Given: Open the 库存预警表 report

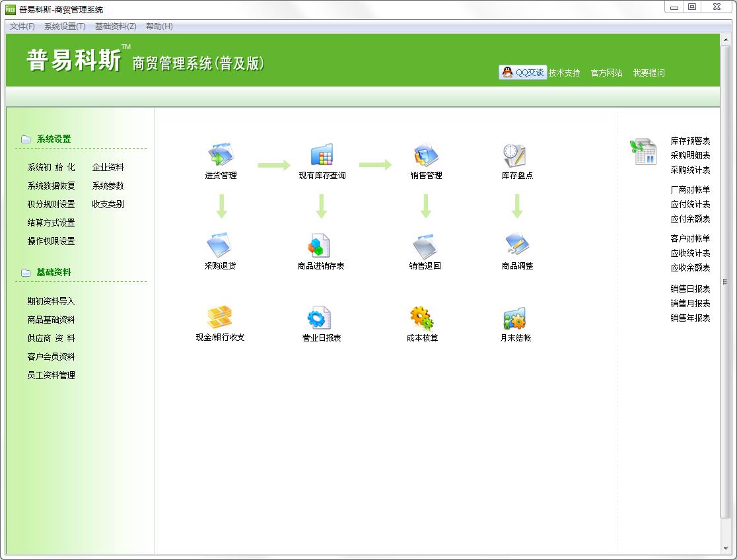Looking at the screenshot, I should click(x=690, y=141).
